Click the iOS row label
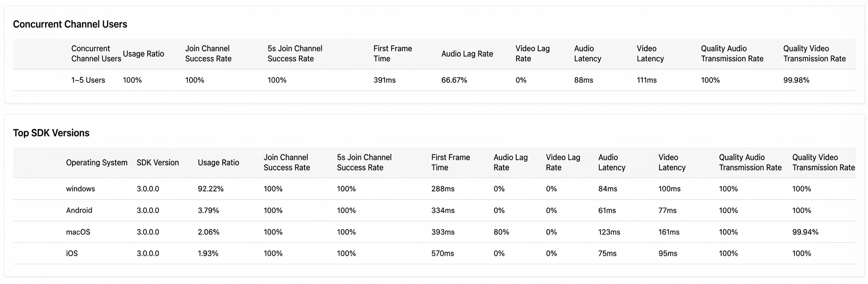This screenshot has height=284, width=868. 72,253
